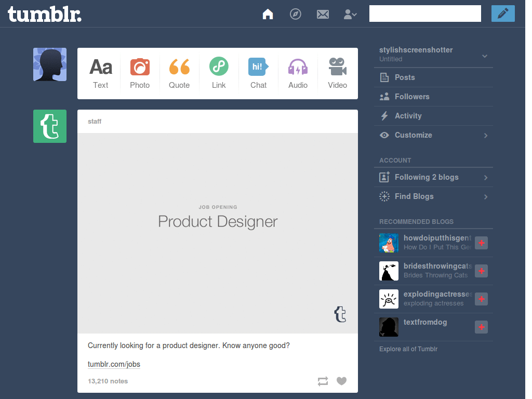The image size is (532, 399).
Task: Open explodingactresses blog avatar
Action: tap(389, 299)
